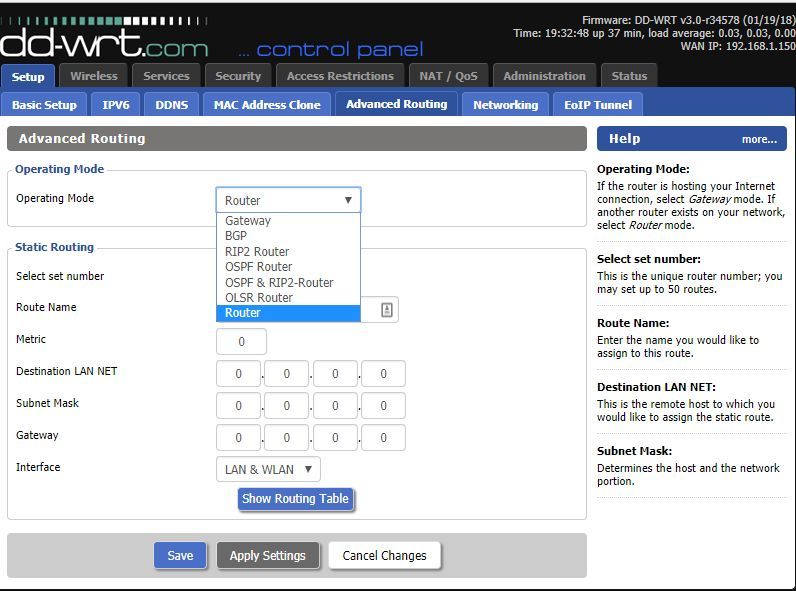Open the Interface LAN & WLAN dropdown
The width and height of the screenshot is (796, 591).
coord(268,469)
